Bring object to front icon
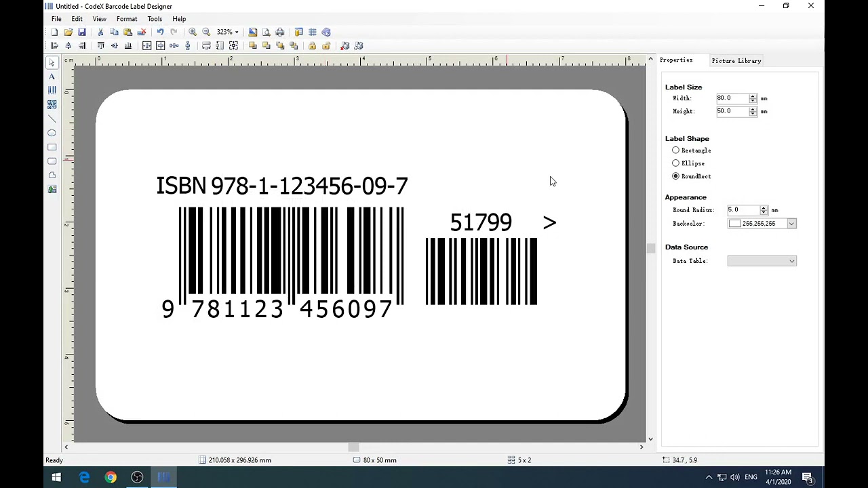868x488 pixels. [x=252, y=45]
